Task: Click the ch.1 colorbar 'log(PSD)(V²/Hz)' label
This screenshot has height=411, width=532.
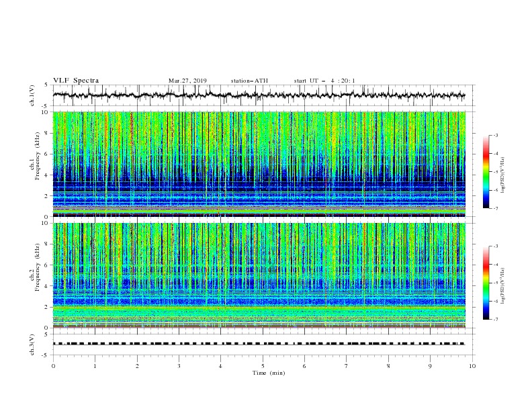Action: (x=503, y=175)
